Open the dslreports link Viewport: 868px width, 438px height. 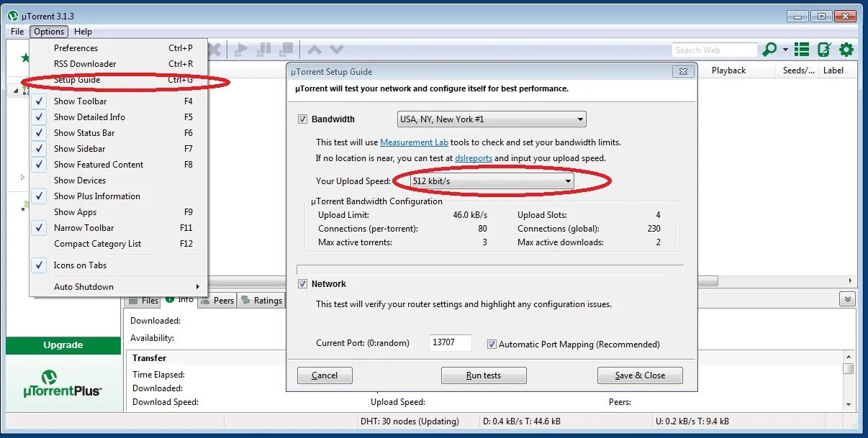click(474, 158)
